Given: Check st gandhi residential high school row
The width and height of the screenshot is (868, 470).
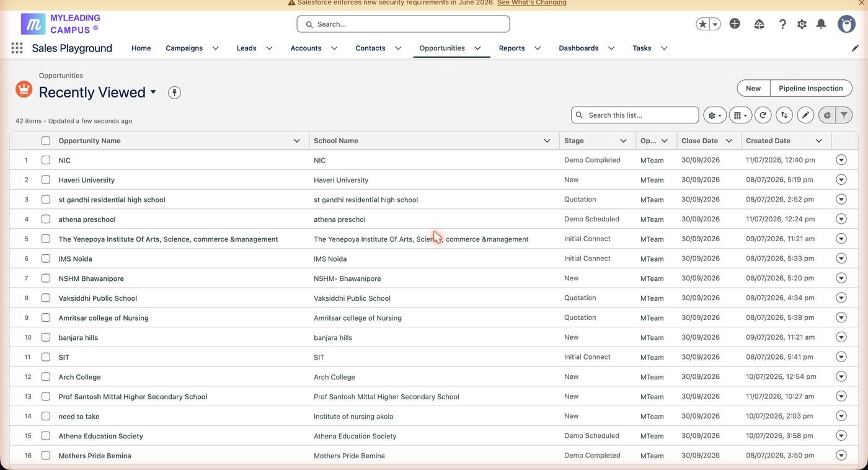Looking at the screenshot, I should tap(46, 200).
